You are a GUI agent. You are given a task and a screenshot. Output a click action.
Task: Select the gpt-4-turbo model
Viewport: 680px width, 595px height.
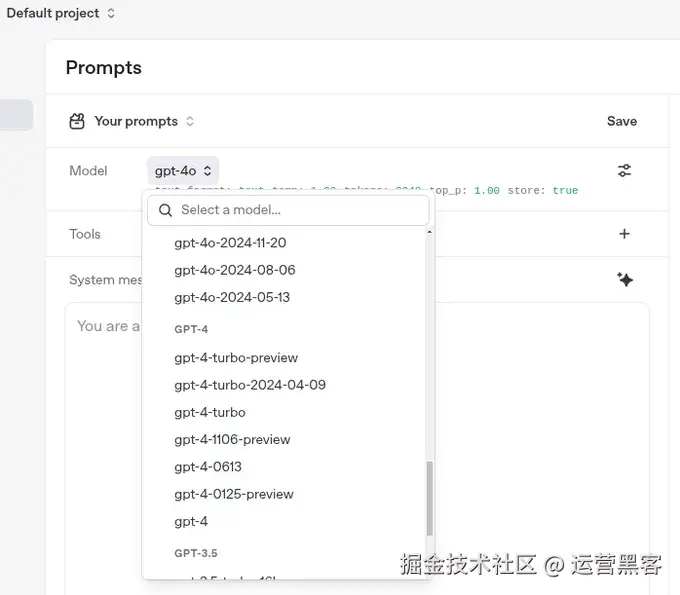coord(210,412)
